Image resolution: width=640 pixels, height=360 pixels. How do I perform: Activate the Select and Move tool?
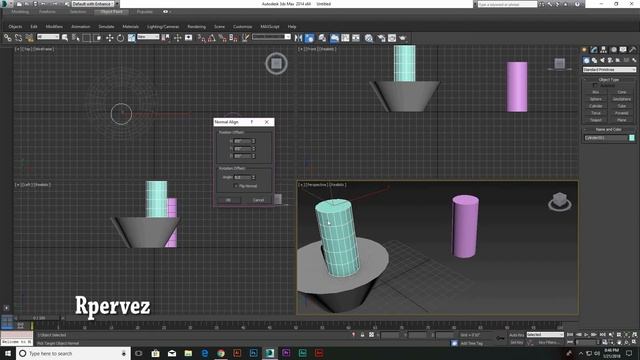point(109,38)
